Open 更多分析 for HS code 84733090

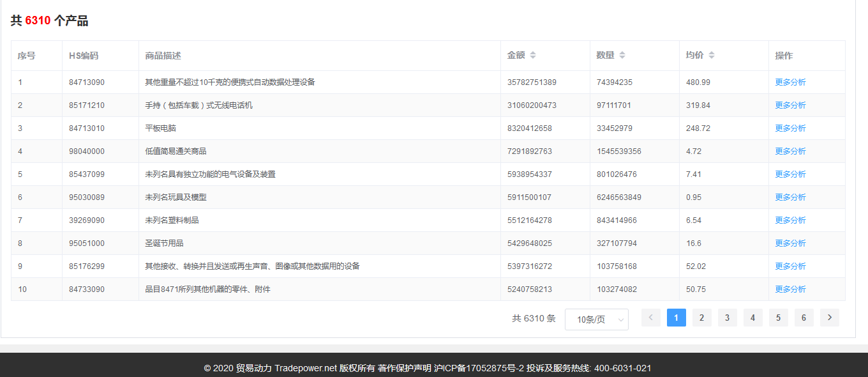790,289
